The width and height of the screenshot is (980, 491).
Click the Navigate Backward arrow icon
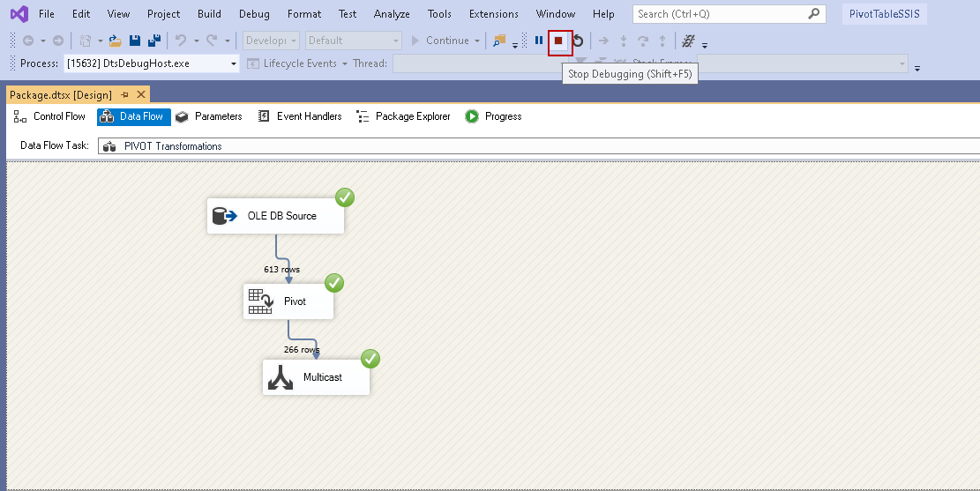(28, 41)
